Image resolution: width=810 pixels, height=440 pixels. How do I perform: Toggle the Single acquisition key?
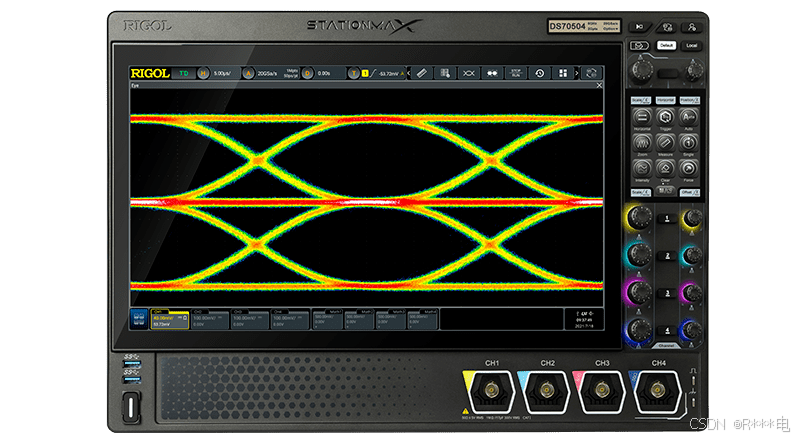[x=689, y=142]
